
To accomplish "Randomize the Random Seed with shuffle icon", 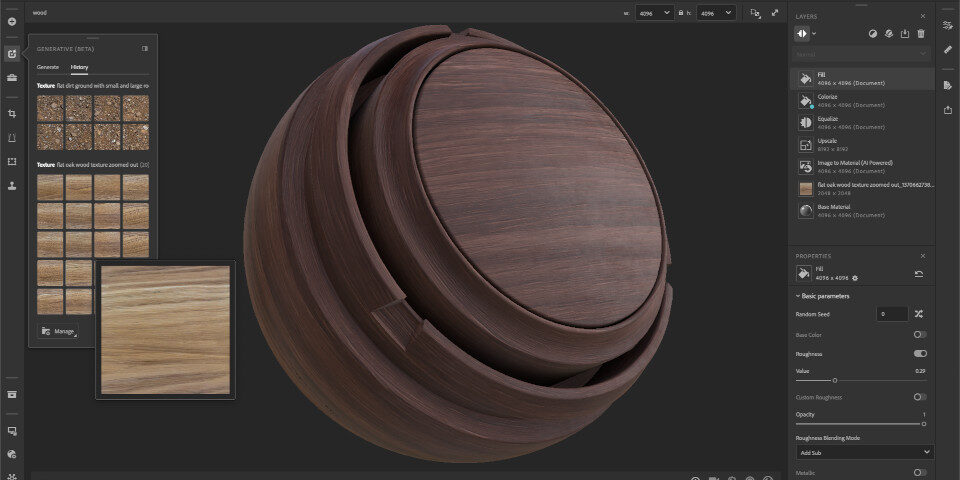I will coord(919,314).
